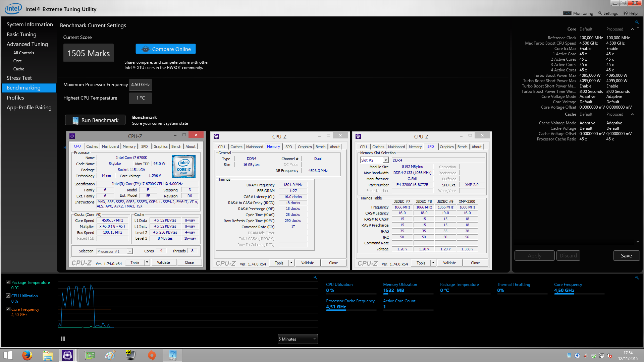Open Advanced Tuning section
Image resolution: width=644 pixels, height=362 pixels.
point(27,44)
